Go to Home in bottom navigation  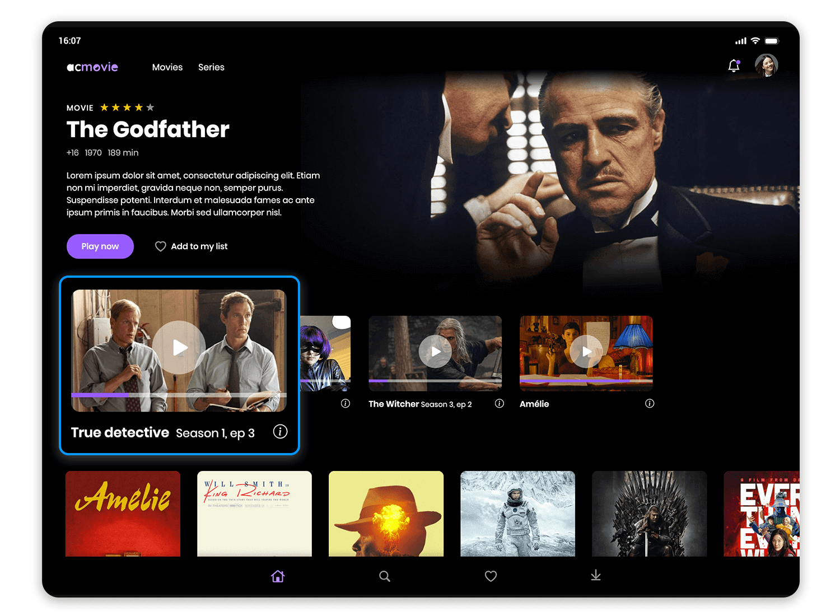pyautogui.click(x=278, y=576)
